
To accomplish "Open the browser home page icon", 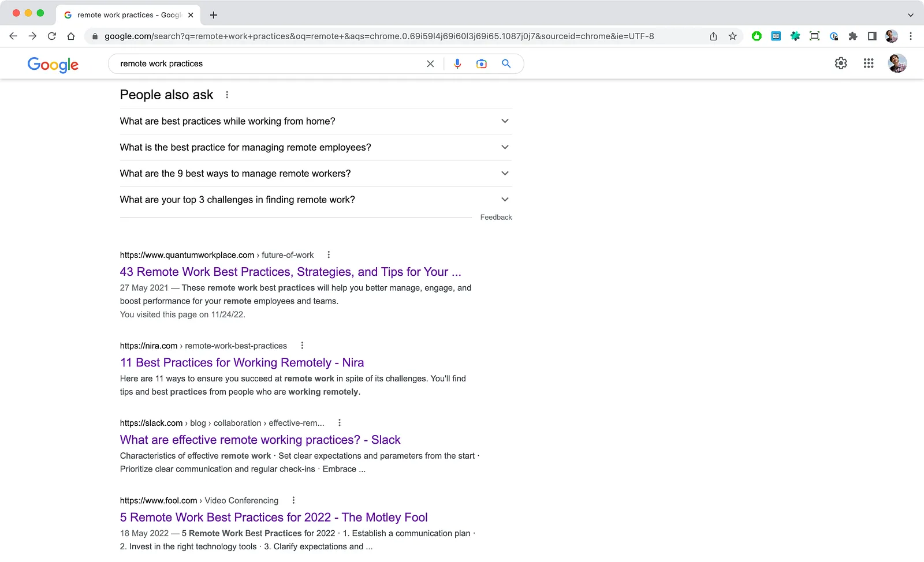I will tap(71, 36).
